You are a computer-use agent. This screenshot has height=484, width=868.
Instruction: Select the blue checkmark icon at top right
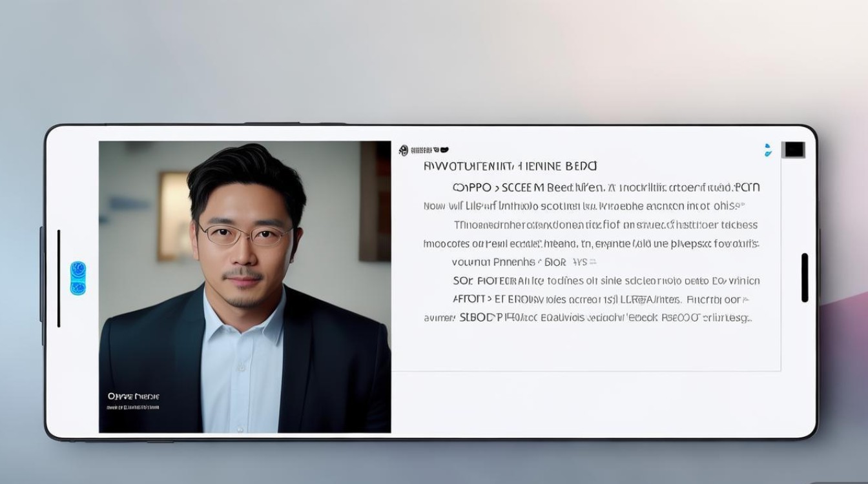click(x=767, y=150)
